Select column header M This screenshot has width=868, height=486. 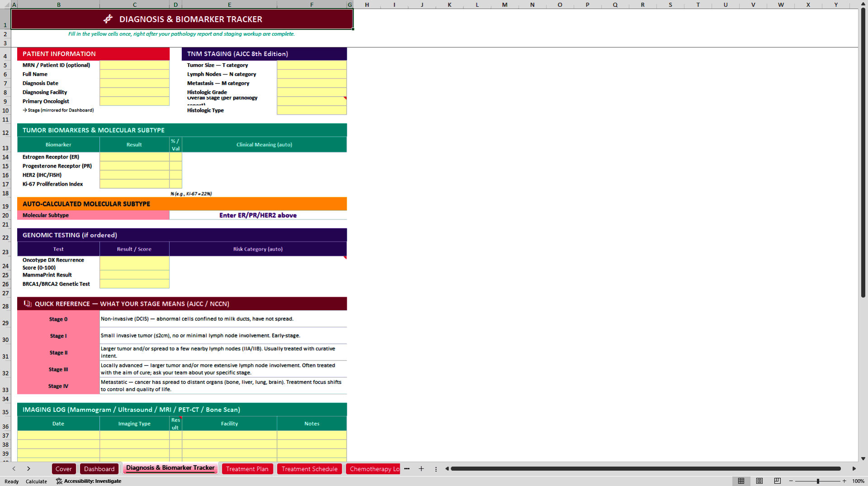coord(505,5)
